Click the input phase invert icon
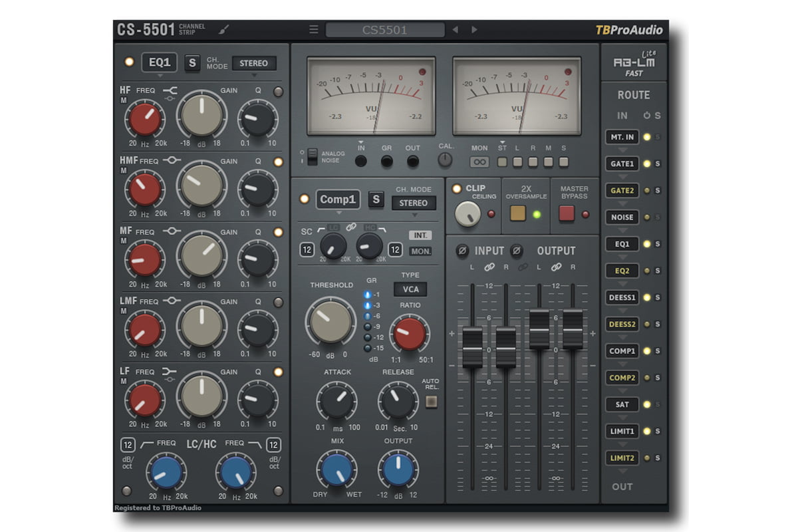Viewport: 798px width, 532px height. click(462, 251)
